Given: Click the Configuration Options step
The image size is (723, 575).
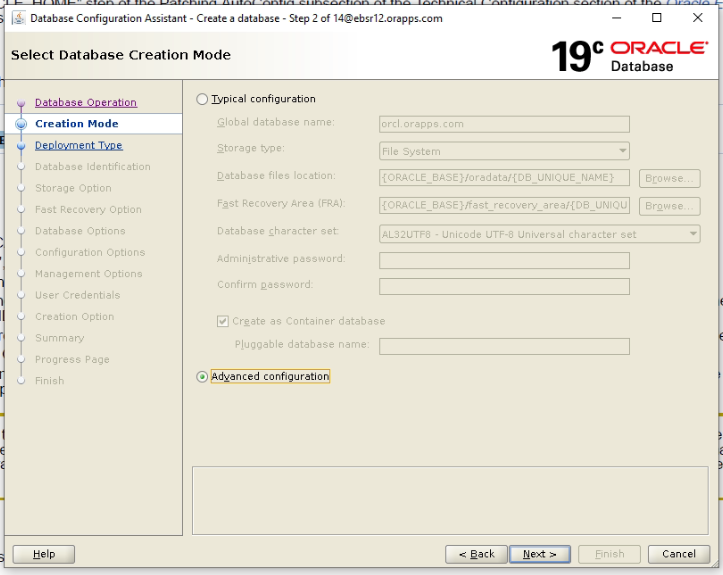Looking at the screenshot, I should 90,252.
